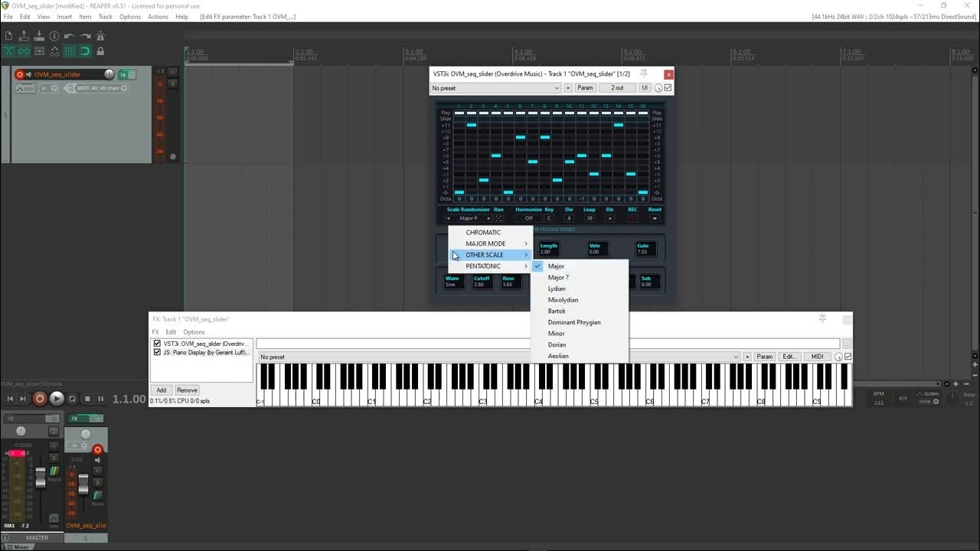The width and height of the screenshot is (980, 551).
Task: Toggle VST3i OVM_seq_slider enable checkbox
Action: pos(157,344)
